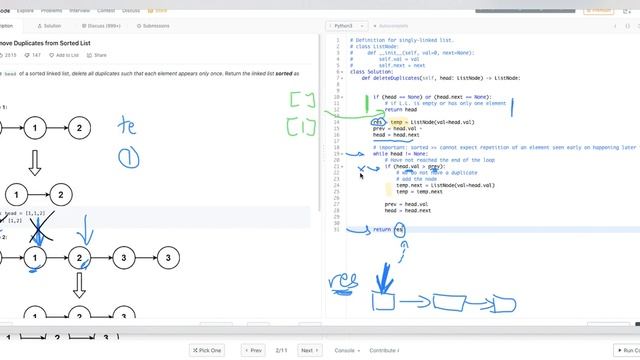640x360 pixels.
Task: Open the Discuss nav item
Action: (x=131, y=11)
